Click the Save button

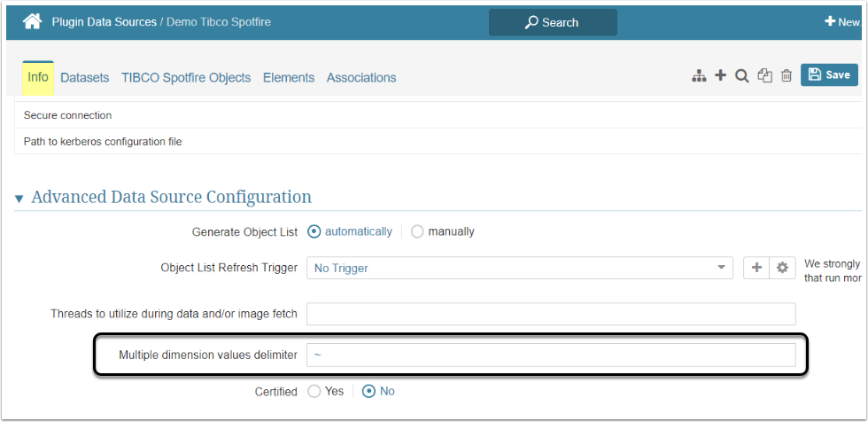click(x=829, y=75)
